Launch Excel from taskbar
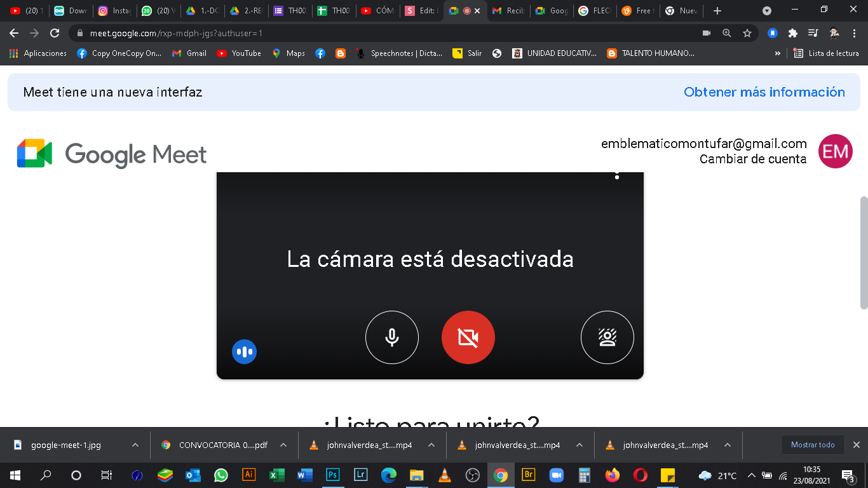 [277, 475]
